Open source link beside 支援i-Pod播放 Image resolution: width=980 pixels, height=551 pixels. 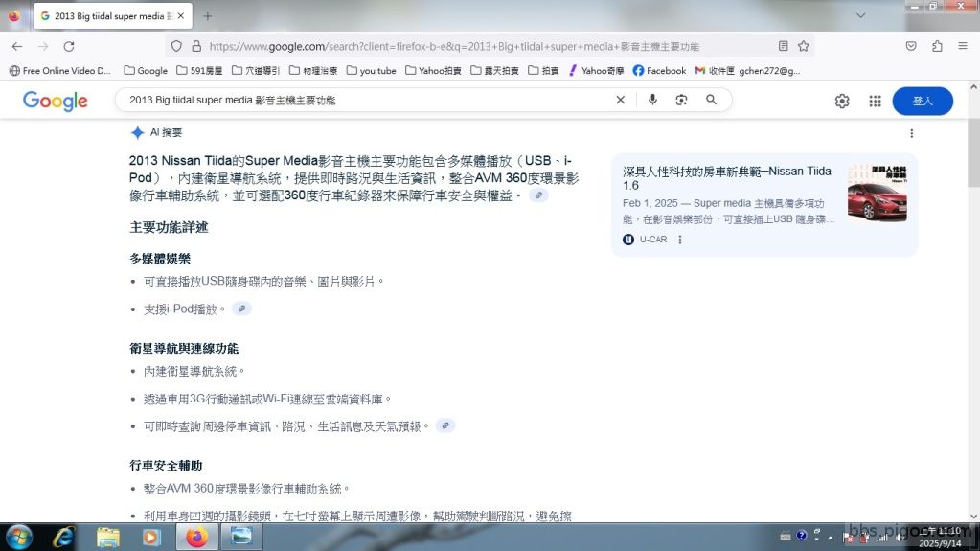point(241,309)
